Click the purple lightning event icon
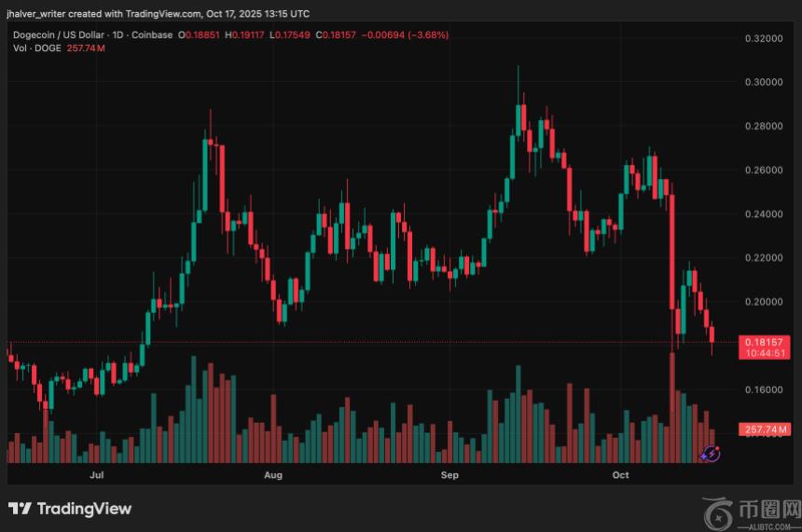Viewport: 802px width, 532px height. [710, 454]
